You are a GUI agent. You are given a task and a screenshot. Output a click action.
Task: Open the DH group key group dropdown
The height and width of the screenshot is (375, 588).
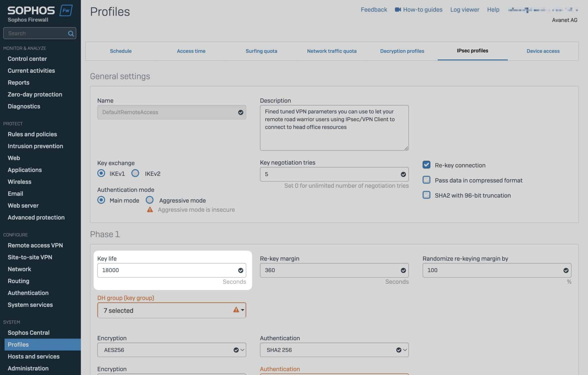242,310
